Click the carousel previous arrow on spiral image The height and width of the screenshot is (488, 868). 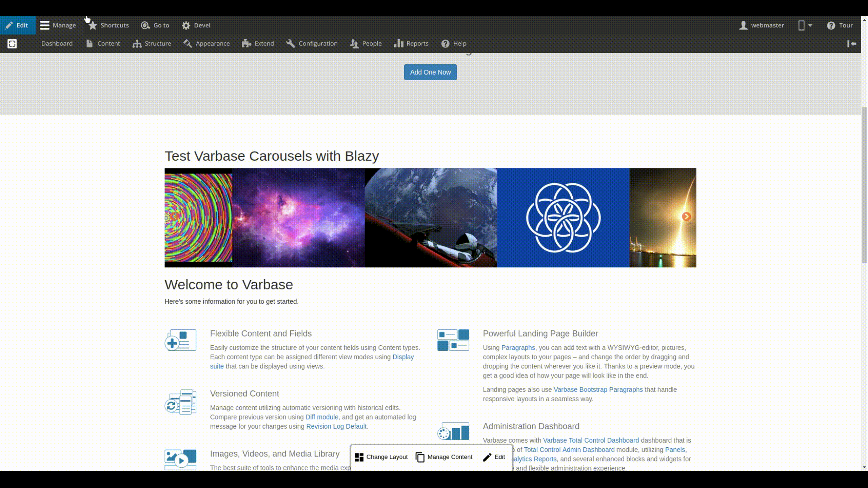click(x=174, y=217)
